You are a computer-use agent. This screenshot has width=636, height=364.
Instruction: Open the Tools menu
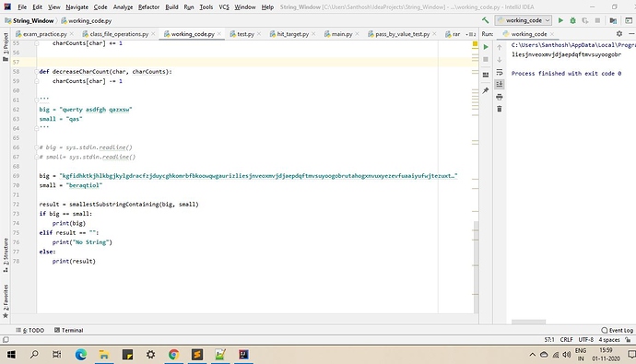[206, 6]
